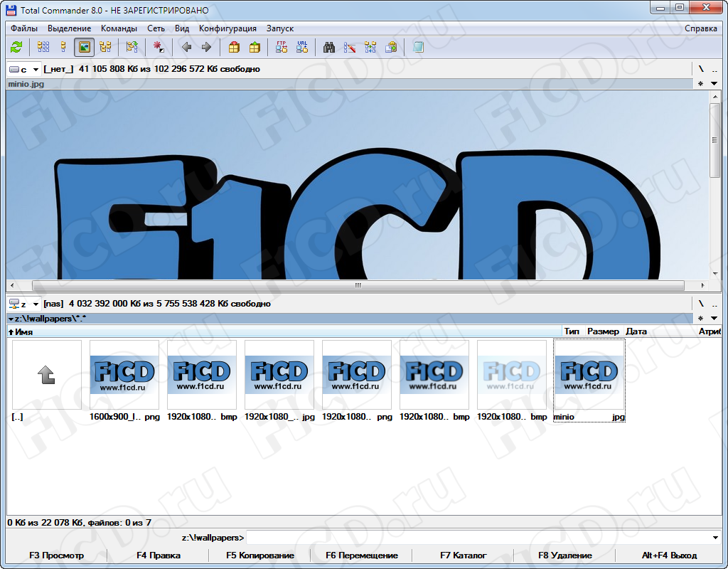Image resolution: width=728 pixels, height=569 pixels.
Task: Click the Pack files archive icon
Action: 234,47
